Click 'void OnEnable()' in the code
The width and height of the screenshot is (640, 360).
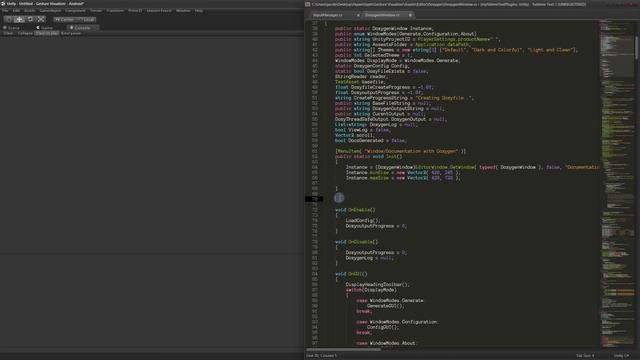click(355, 210)
